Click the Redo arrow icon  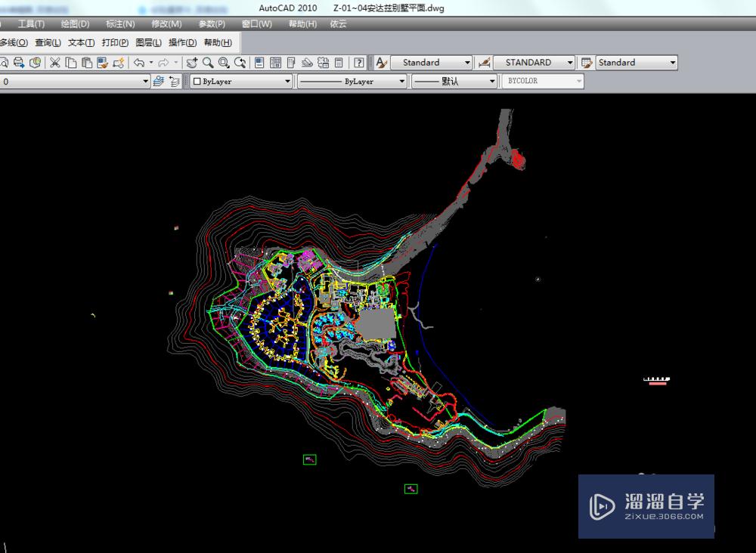pyautogui.click(x=163, y=63)
